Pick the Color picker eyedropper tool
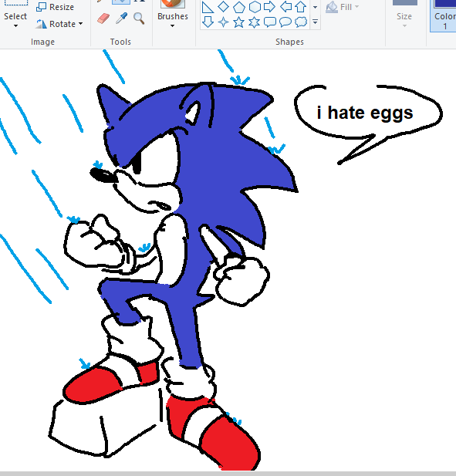Image resolution: width=456 pixels, height=476 pixels. tap(121, 19)
